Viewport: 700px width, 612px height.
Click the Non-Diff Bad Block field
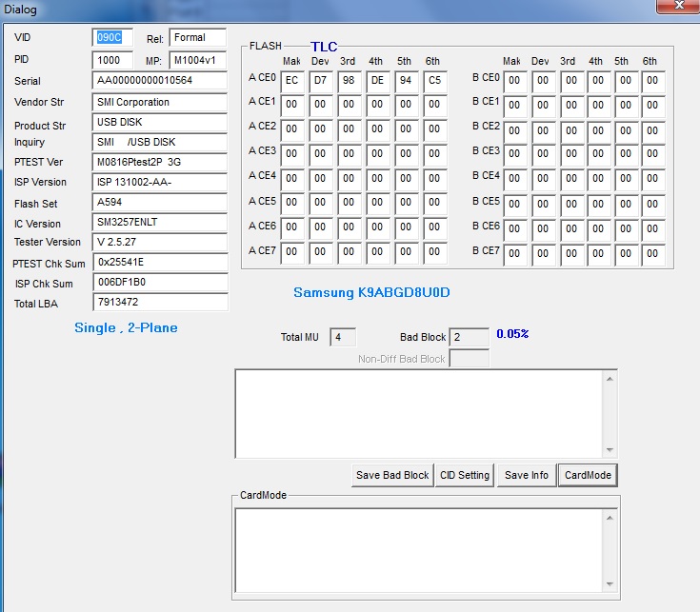click(470, 358)
